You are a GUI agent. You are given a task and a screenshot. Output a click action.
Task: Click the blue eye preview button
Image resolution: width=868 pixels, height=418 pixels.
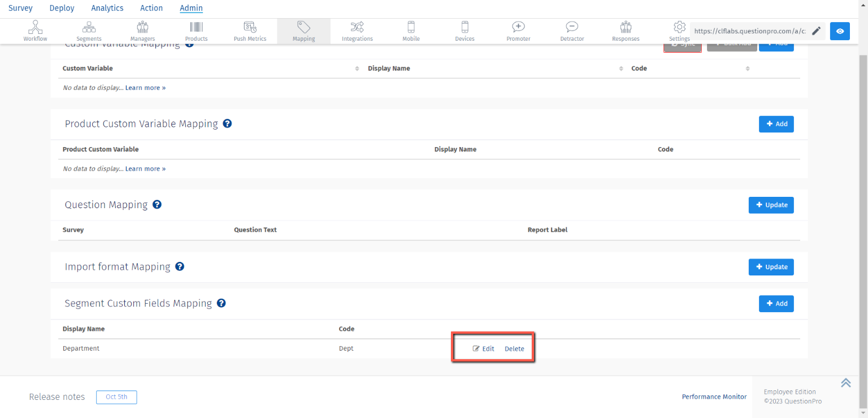(840, 31)
